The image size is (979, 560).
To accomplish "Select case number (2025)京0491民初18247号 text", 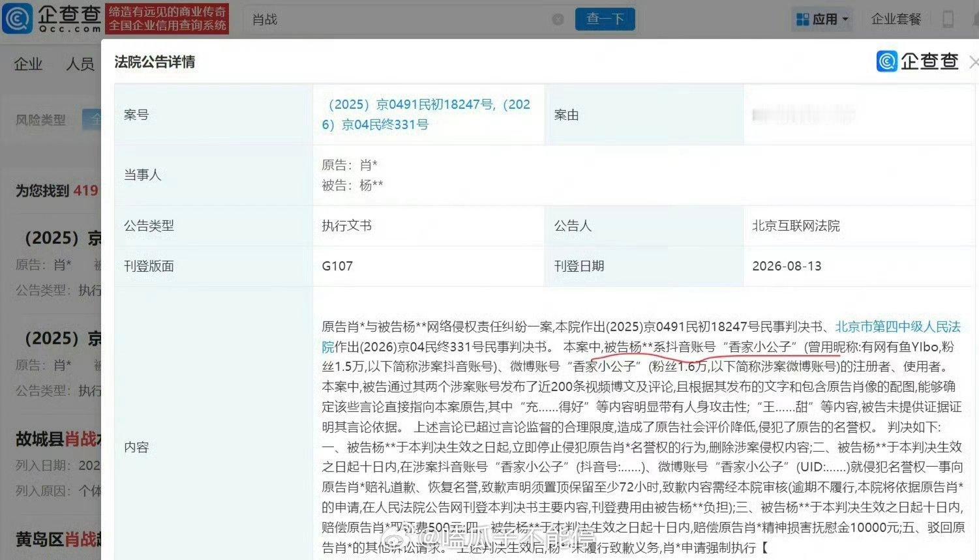I will pyautogui.click(x=409, y=104).
